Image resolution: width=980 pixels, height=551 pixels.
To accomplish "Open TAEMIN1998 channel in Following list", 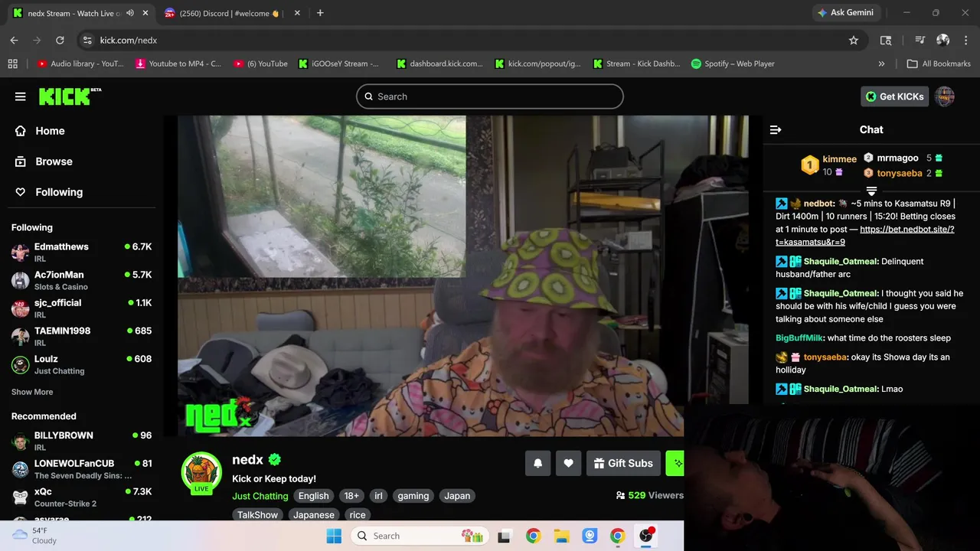I will (81, 336).
